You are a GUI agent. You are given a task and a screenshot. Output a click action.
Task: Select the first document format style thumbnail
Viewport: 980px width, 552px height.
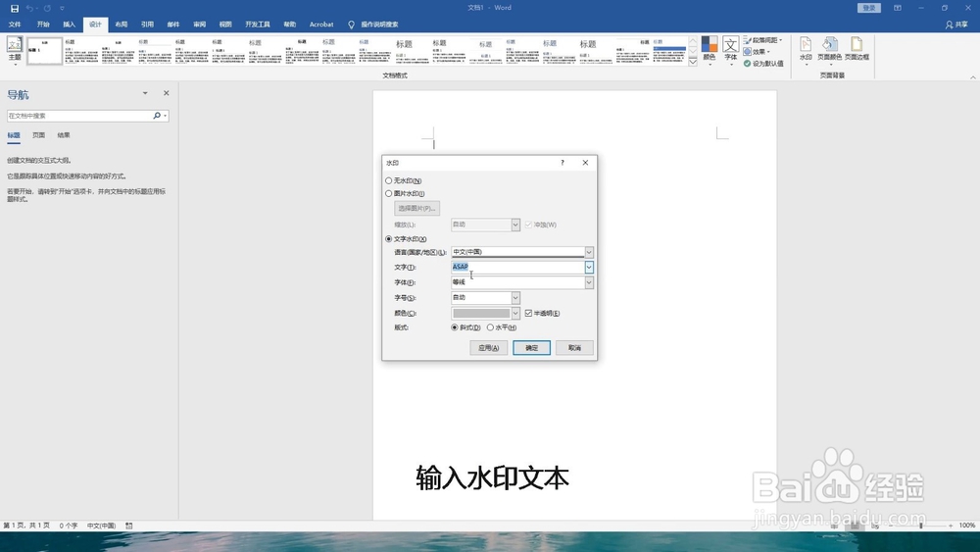click(x=44, y=51)
